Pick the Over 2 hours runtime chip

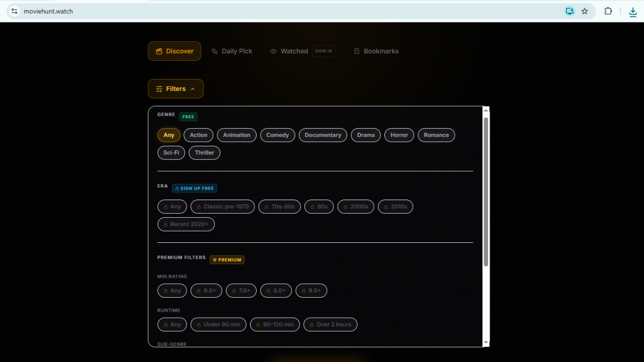[331, 325]
